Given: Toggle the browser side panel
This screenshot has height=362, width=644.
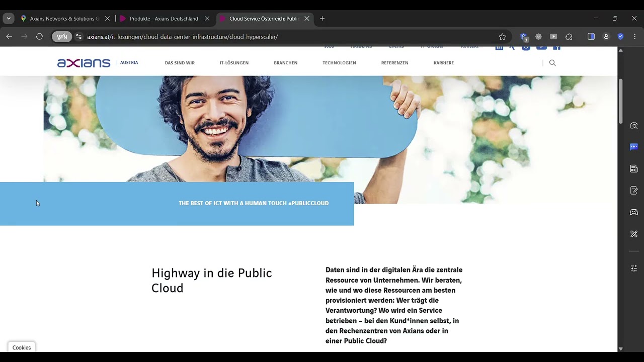Looking at the screenshot, I should (591, 37).
